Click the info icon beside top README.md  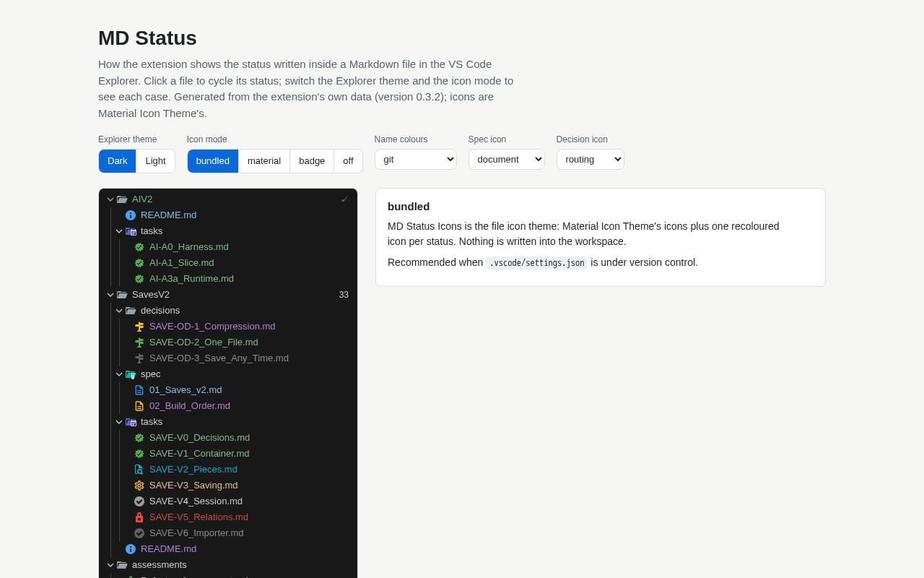click(131, 215)
